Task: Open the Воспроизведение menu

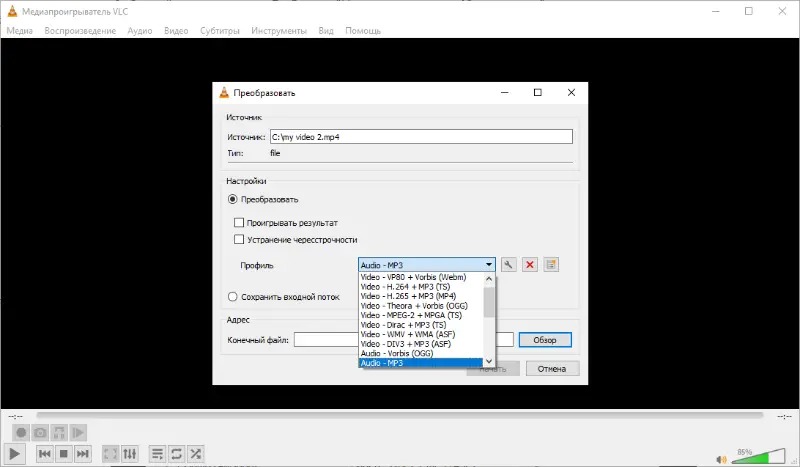Action: click(x=80, y=31)
